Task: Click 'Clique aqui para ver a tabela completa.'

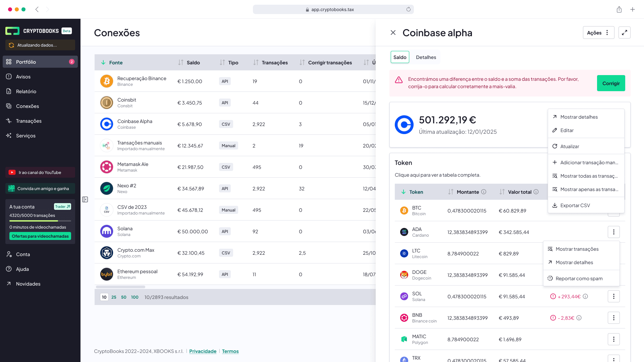Action: [437, 175]
